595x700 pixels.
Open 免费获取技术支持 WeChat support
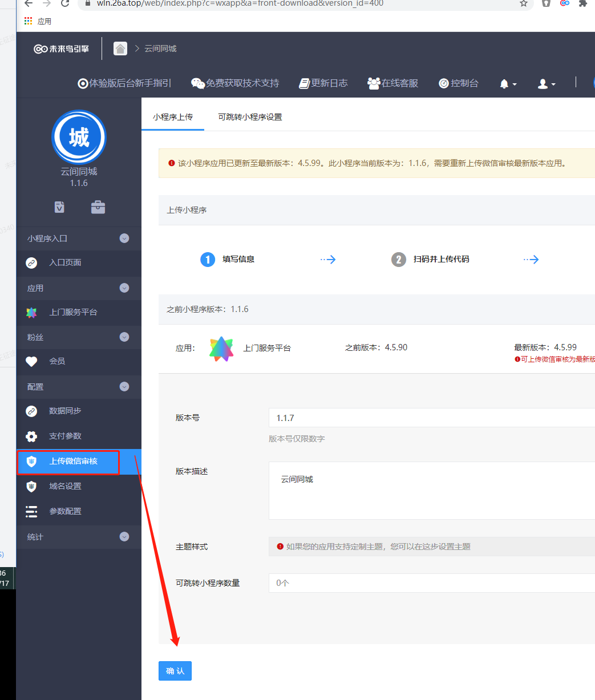235,83
